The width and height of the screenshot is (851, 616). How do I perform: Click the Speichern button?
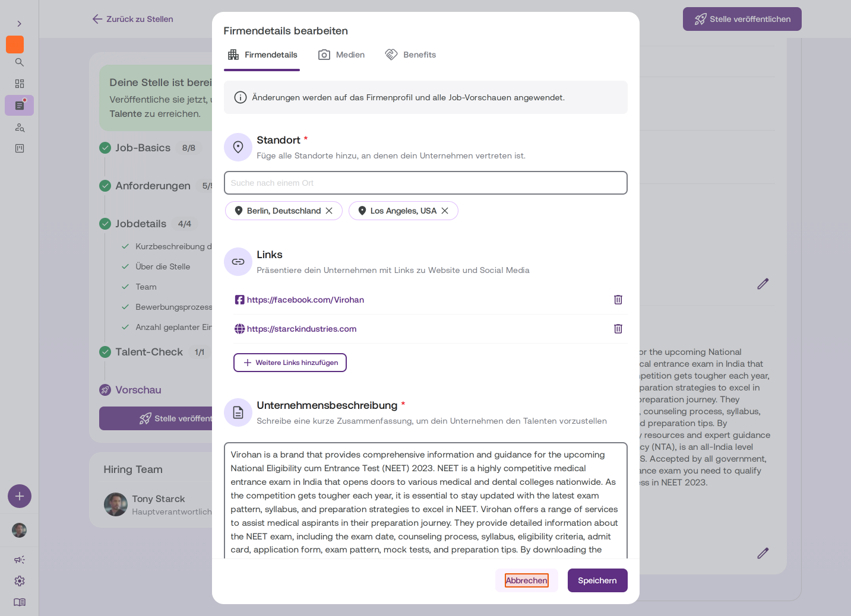pyautogui.click(x=597, y=580)
